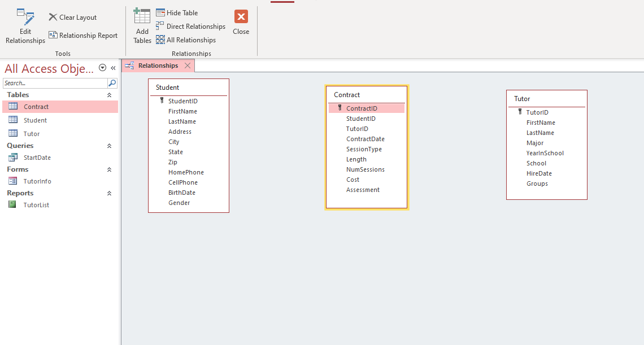Open Edit Relationships tool
The image size is (644, 345).
point(25,27)
